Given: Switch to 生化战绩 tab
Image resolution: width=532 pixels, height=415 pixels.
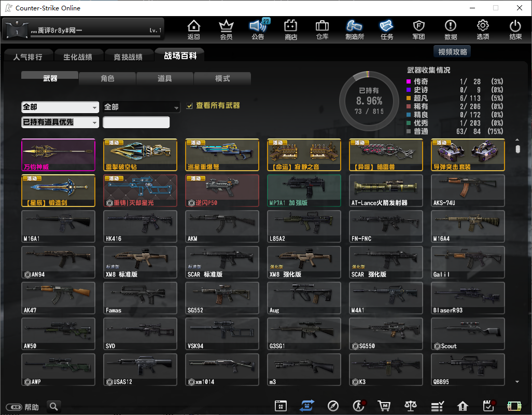Looking at the screenshot, I should click(x=78, y=57).
